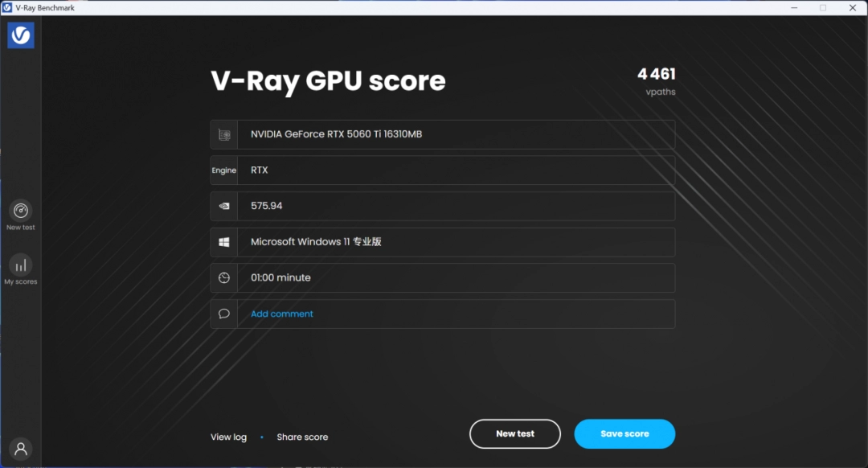Image resolution: width=868 pixels, height=468 pixels.
Task: Save score using the blue button
Action: pos(624,433)
